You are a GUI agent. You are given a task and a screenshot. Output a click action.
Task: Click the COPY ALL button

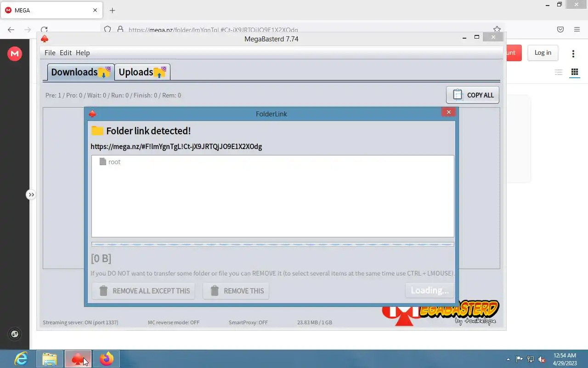473,95
